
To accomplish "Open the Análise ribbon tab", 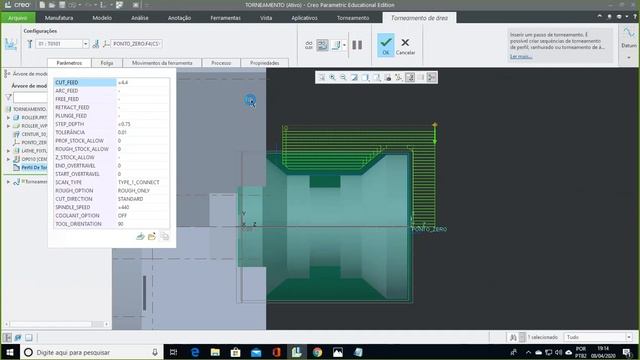I will (140, 18).
